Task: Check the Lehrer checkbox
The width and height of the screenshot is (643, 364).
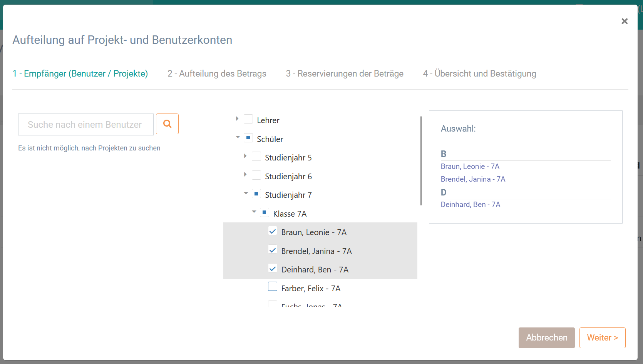Action: [248, 119]
